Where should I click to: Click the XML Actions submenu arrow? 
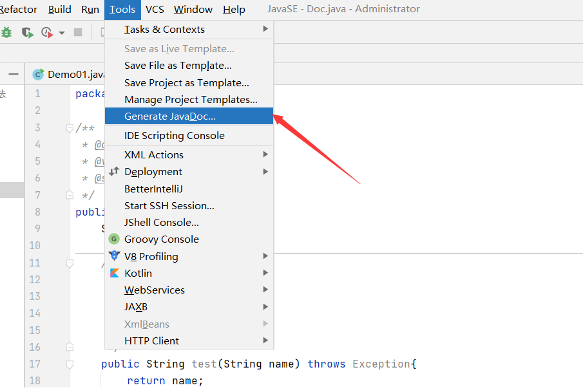[265, 154]
